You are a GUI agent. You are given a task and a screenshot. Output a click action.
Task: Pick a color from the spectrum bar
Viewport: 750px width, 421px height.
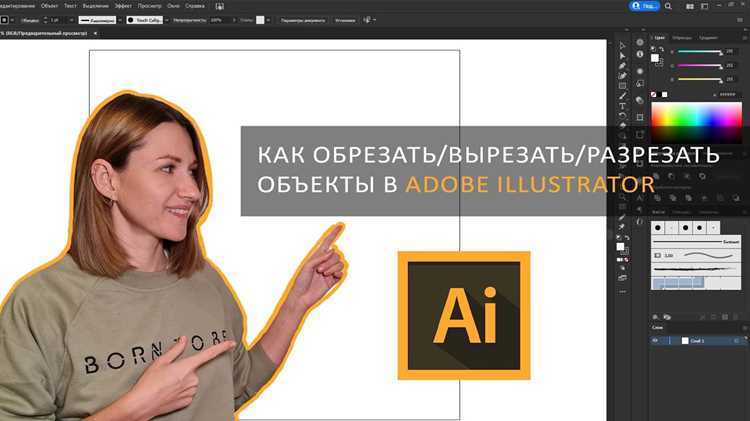point(696,122)
